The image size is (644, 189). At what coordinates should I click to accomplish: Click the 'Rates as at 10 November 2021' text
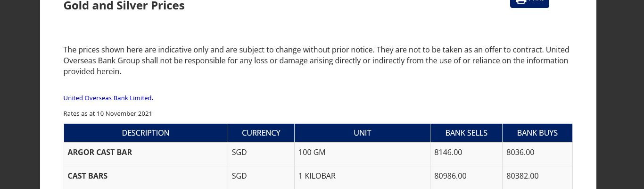(x=108, y=114)
